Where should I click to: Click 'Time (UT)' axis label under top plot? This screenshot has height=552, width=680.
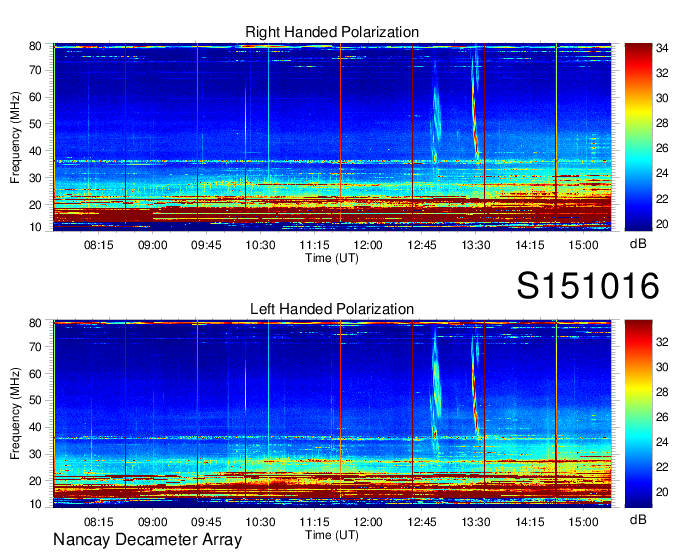(x=332, y=258)
